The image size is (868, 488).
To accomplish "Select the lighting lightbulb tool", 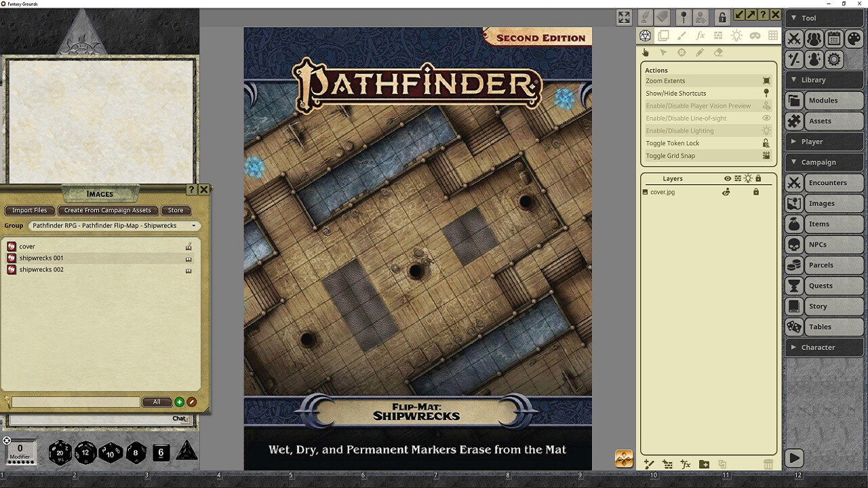I will (x=736, y=35).
